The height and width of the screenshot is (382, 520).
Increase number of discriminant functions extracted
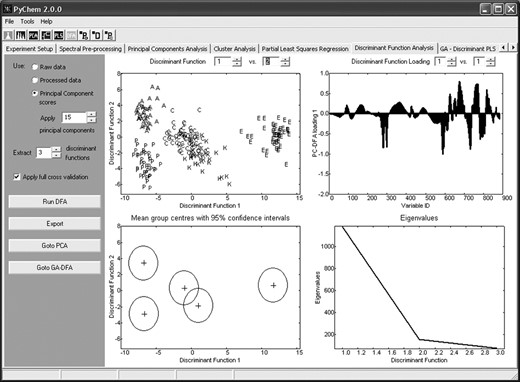[57, 150]
